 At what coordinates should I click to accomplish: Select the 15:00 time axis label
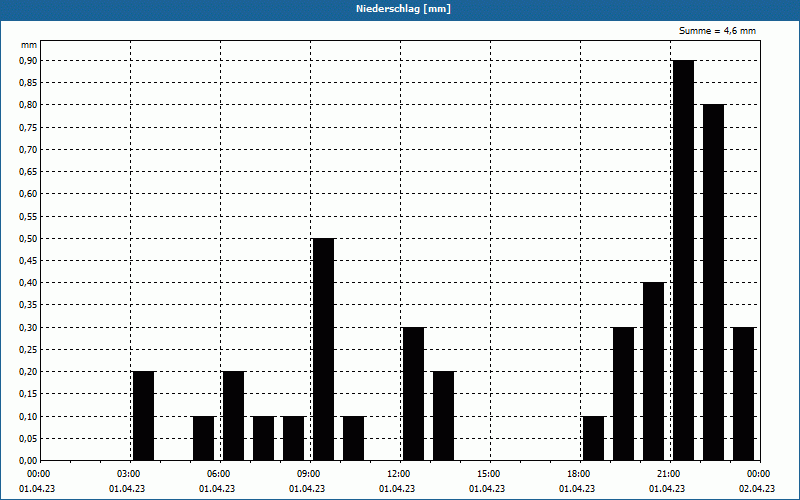[x=490, y=474]
